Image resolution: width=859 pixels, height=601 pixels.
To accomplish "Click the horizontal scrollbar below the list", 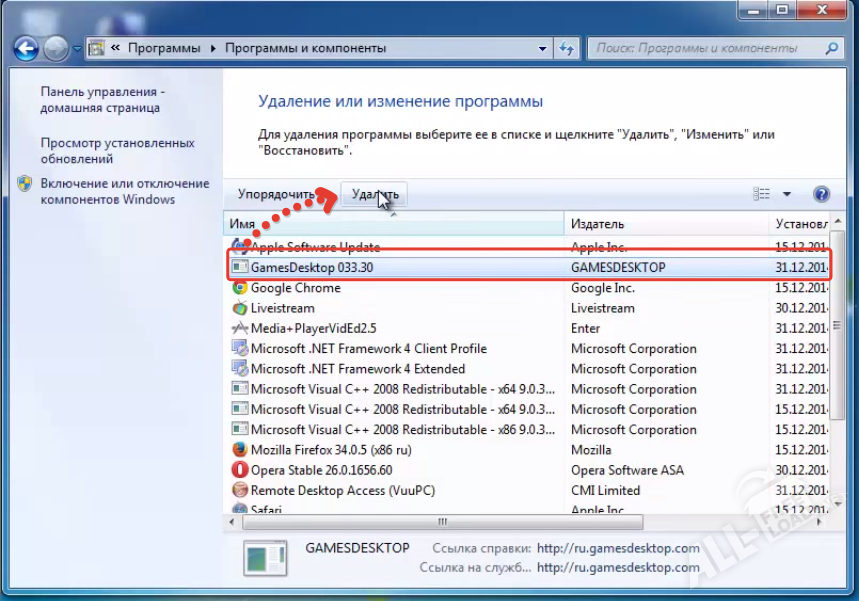I will [440, 522].
